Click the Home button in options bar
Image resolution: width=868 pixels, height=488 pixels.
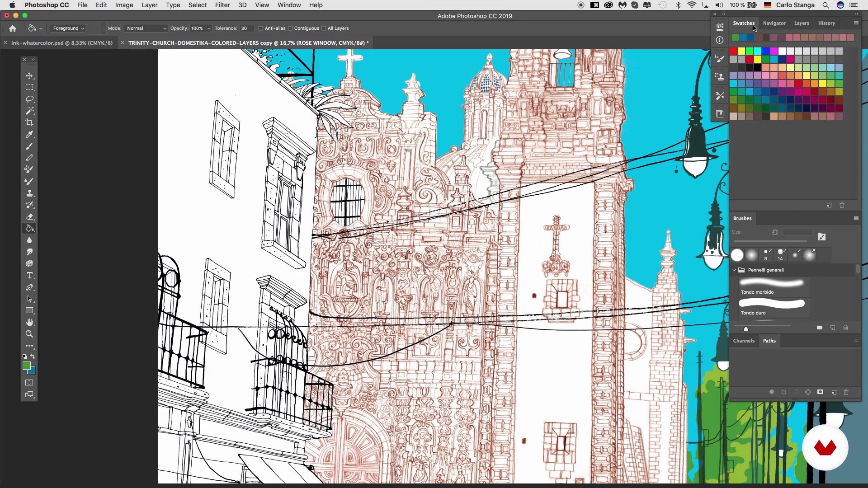[13, 28]
